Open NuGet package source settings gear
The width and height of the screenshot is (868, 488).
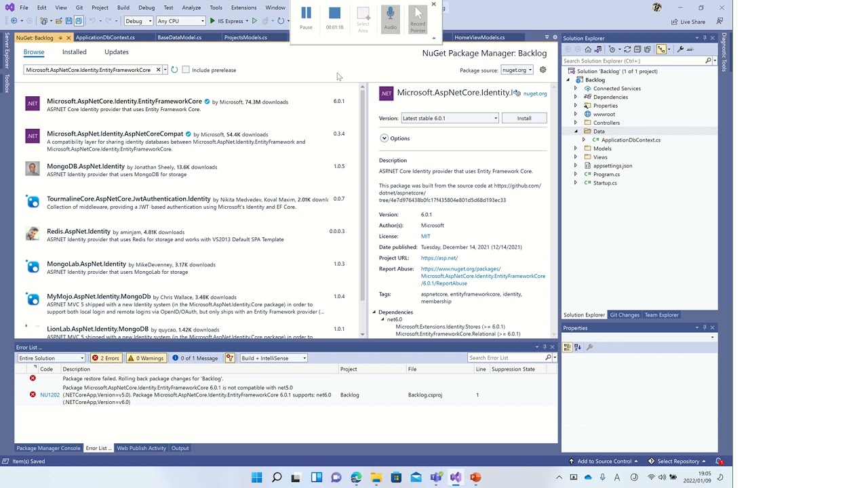click(542, 70)
